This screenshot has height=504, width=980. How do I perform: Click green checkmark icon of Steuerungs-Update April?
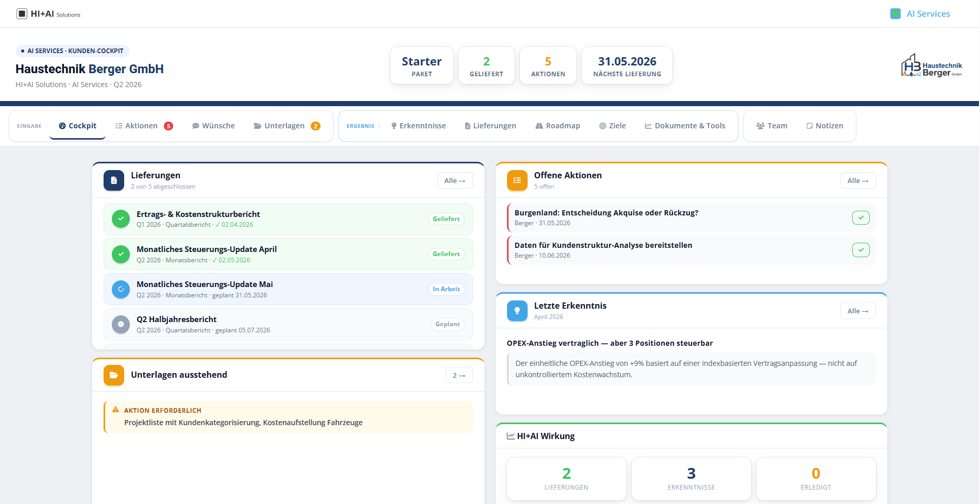tap(121, 254)
